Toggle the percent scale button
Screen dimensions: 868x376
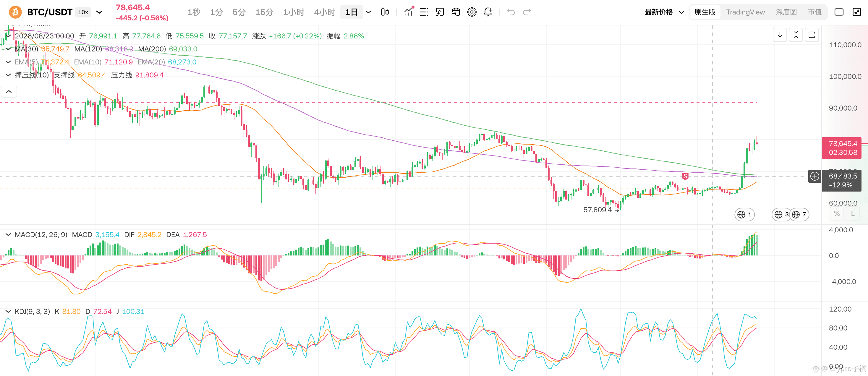pyautogui.click(x=837, y=214)
